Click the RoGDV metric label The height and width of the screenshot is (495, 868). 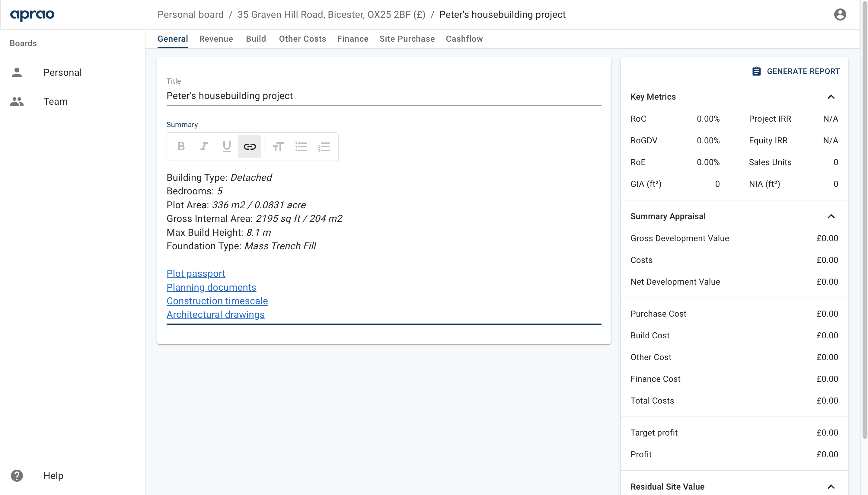click(644, 140)
